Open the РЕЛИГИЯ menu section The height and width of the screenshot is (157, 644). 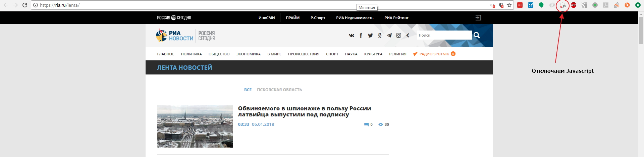coord(398,54)
